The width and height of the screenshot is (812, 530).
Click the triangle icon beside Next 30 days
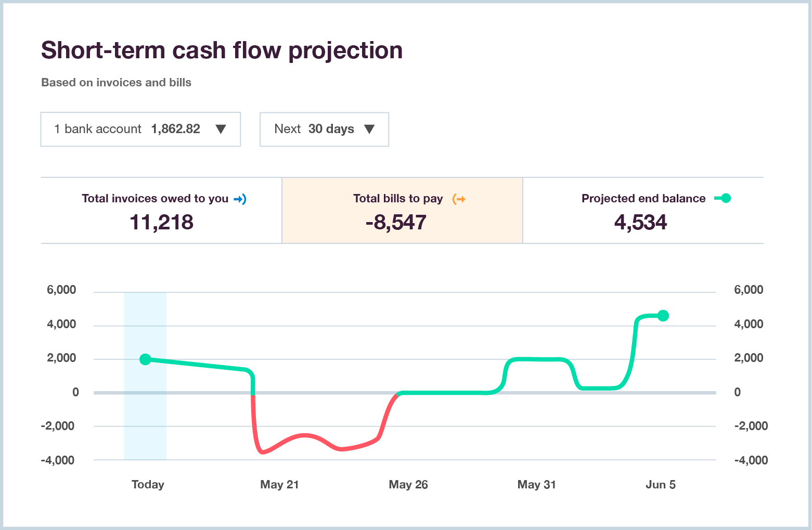point(370,129)
